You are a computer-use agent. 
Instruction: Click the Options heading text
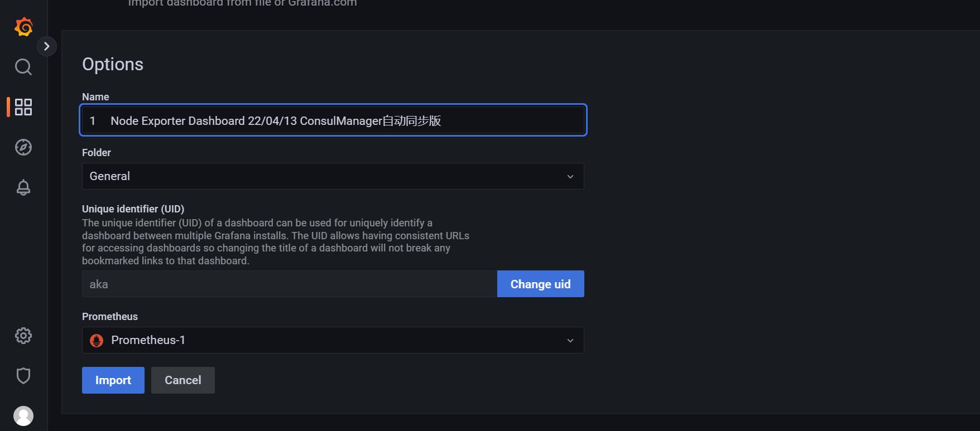pos(113,65)
